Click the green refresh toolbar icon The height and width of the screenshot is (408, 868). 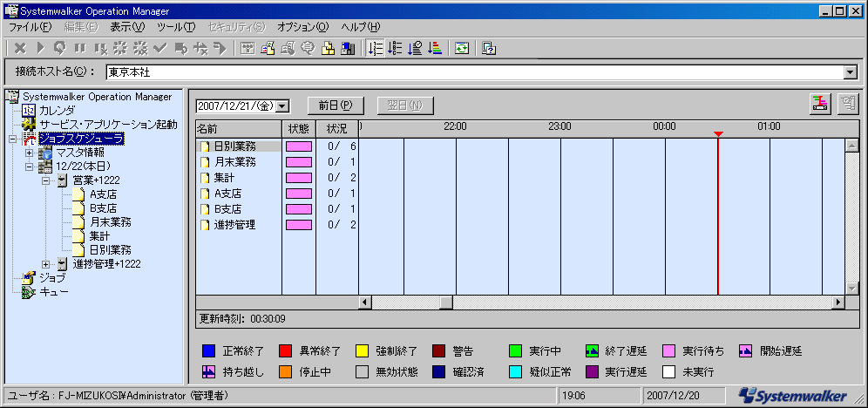[462, 49]
